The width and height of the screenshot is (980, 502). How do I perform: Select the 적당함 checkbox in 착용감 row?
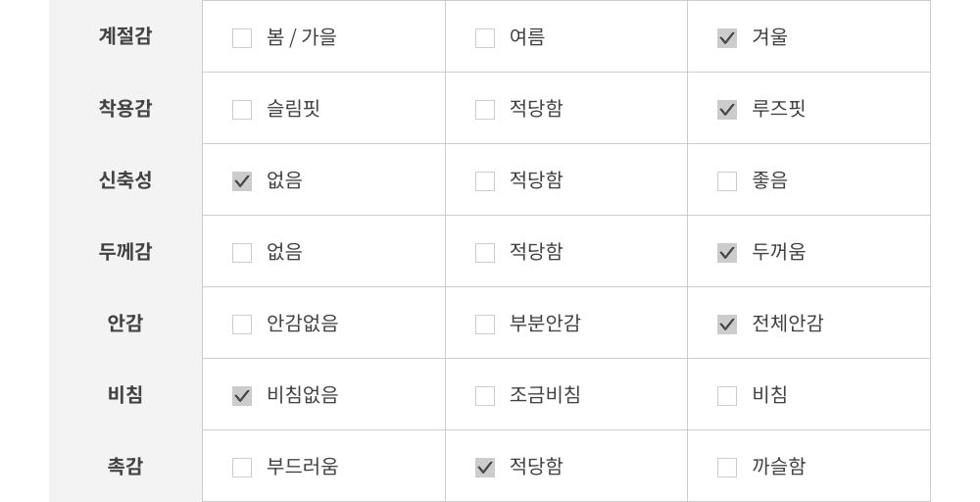(x=485, y=110)
